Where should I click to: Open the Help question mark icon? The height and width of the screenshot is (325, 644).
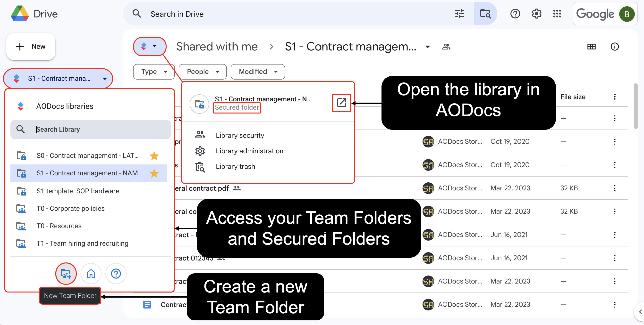click(515, 14)
